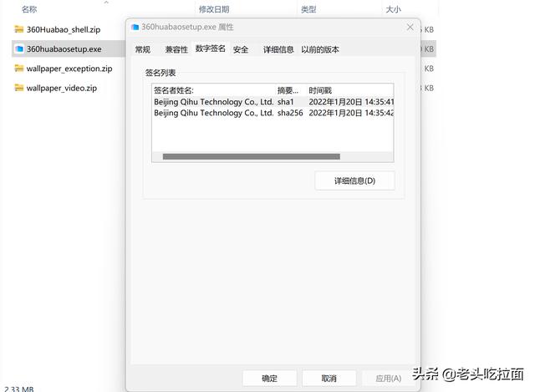Select the sha1 signature row
The height and width of the screenshot is (392, 535).
[x=273, y=102]
